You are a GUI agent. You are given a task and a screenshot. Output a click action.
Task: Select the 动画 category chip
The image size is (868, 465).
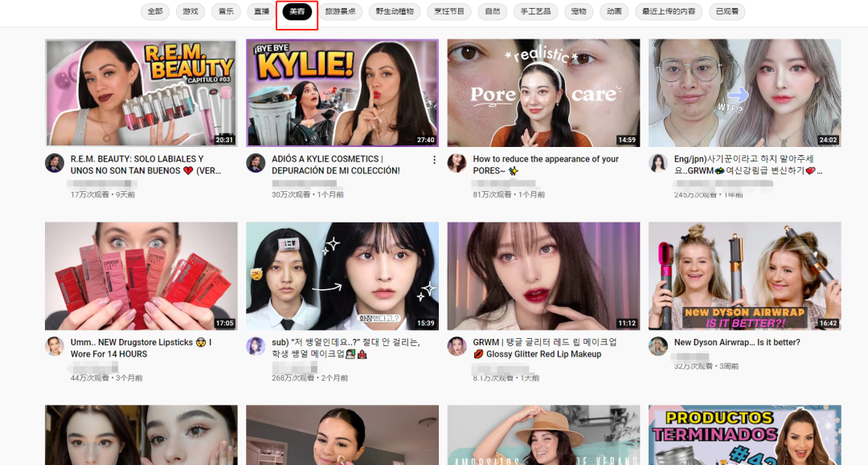click(614, 11)
